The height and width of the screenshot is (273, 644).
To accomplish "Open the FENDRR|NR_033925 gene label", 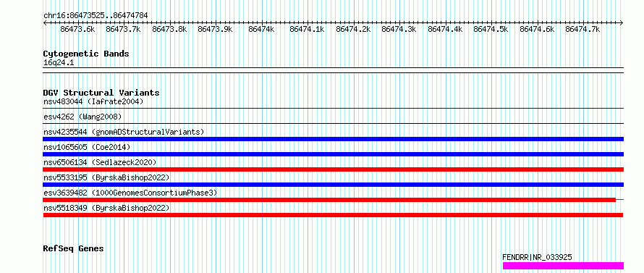I will [537, 258].
